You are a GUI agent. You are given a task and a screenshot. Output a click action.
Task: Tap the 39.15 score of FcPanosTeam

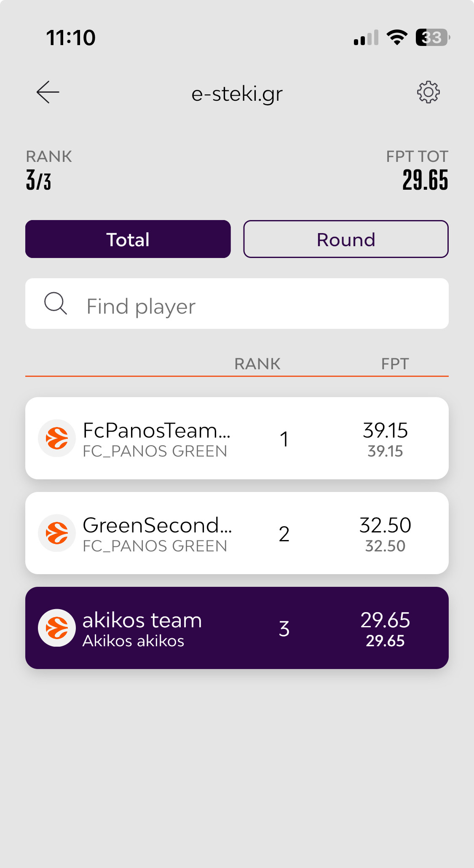click(385, 430)
